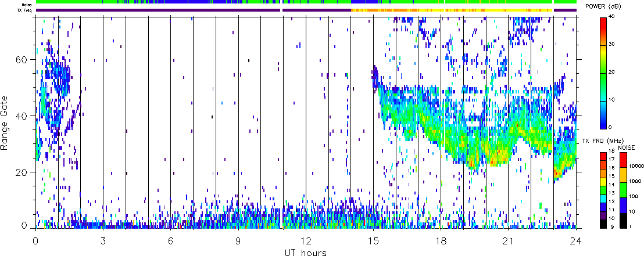Click the power color scale bar
This screenshot has width=644, height=256.
(603, 73)
